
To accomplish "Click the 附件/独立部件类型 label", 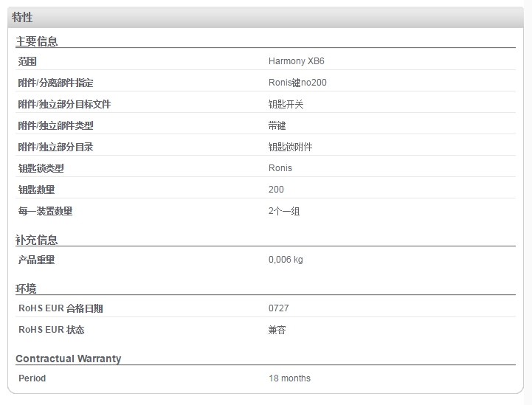I will point(55,125).
